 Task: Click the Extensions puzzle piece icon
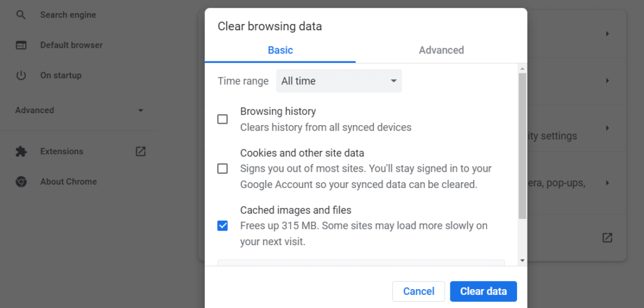21,151
